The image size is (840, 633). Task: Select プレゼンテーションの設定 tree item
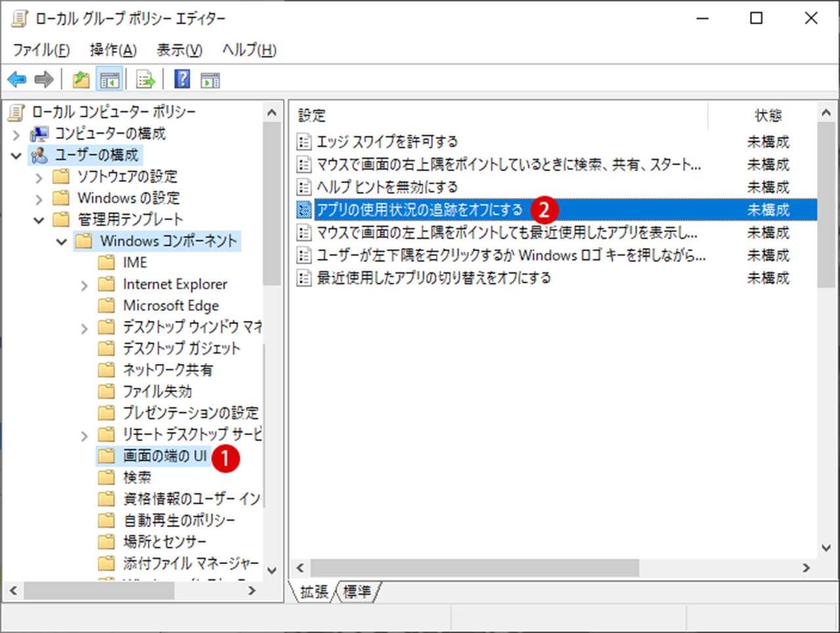(x=190, y=413)
